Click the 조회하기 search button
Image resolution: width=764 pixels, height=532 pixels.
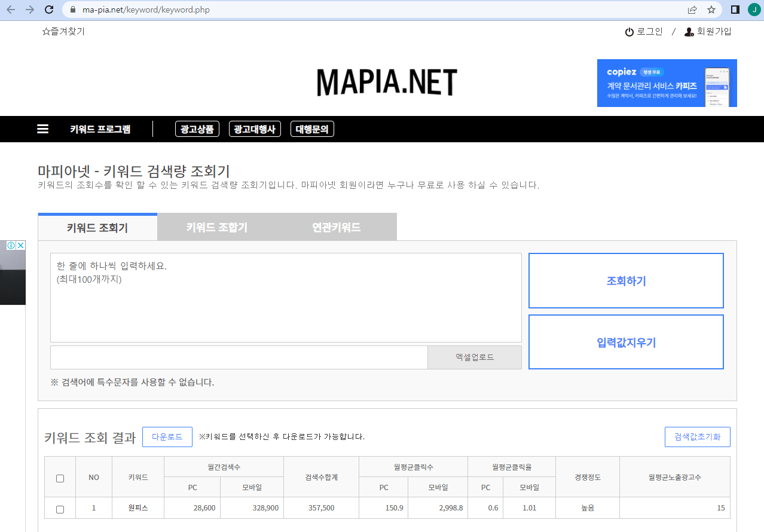pos(625,280)
